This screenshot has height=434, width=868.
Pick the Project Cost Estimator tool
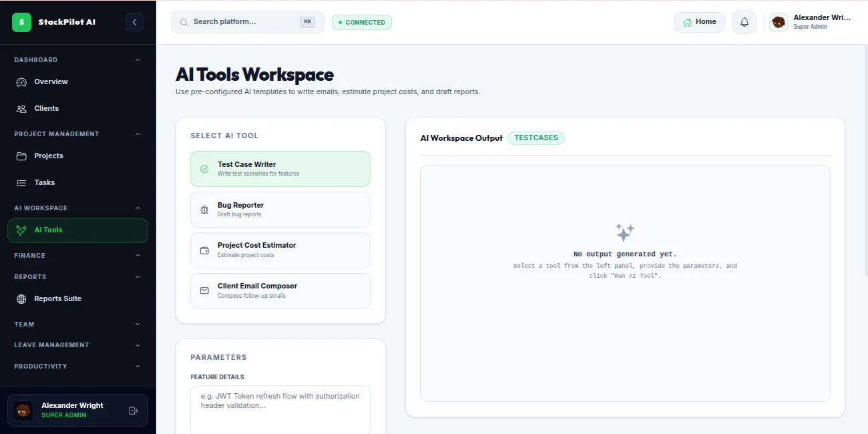tap(280, 250)
